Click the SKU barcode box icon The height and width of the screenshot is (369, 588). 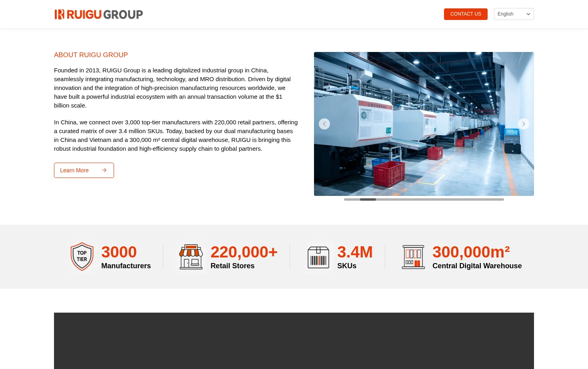[318, 257]
